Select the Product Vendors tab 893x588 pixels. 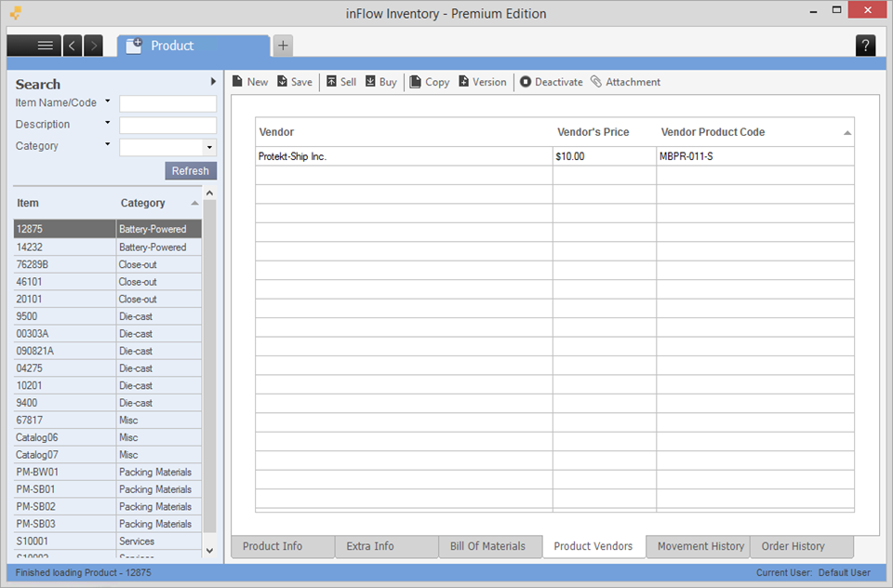click(x=594, y=546)
